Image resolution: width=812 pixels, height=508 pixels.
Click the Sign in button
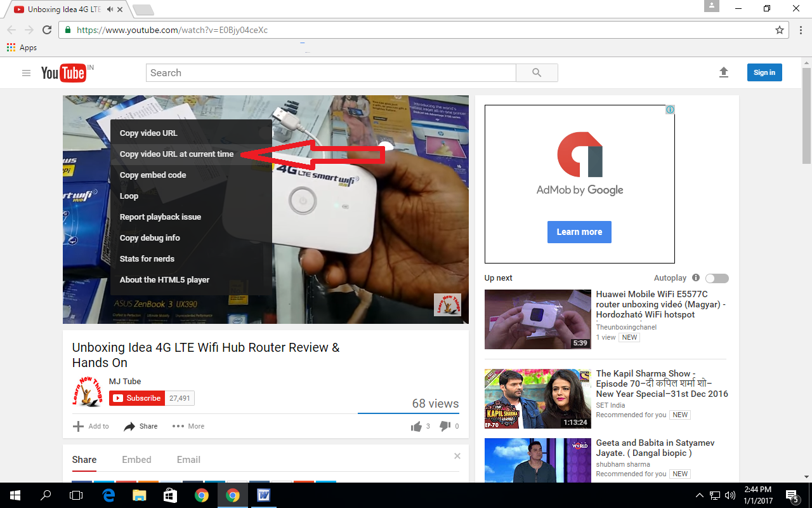coord(764,72)
